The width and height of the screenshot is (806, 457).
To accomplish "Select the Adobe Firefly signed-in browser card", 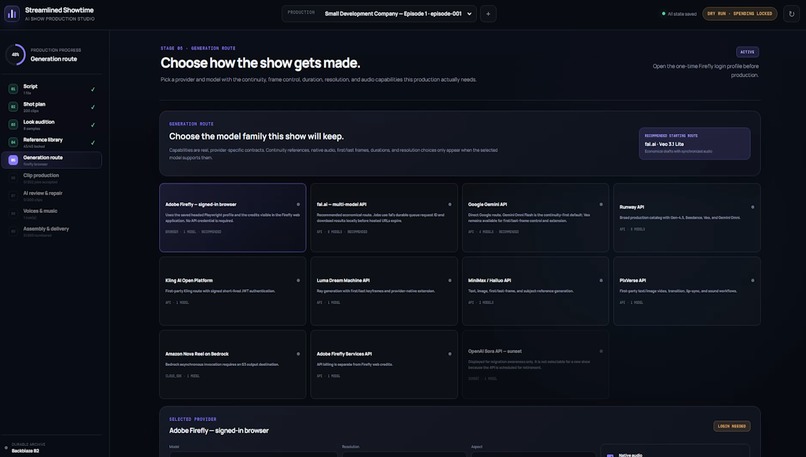I will click(x=232, y=217).
